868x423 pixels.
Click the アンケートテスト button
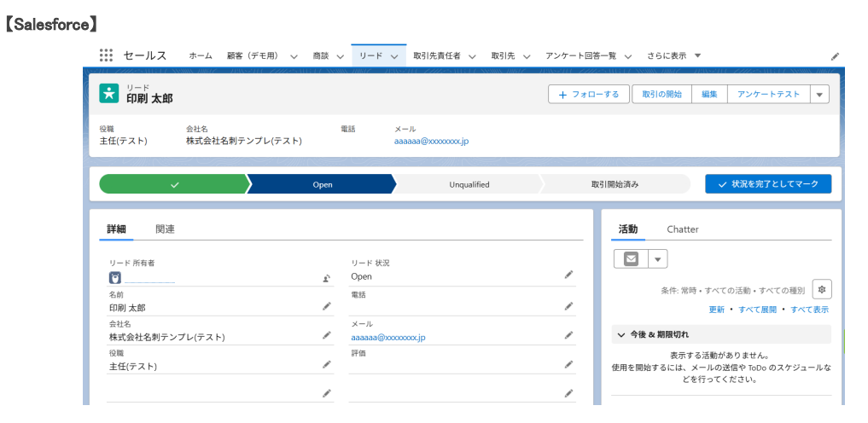point(769,95)
